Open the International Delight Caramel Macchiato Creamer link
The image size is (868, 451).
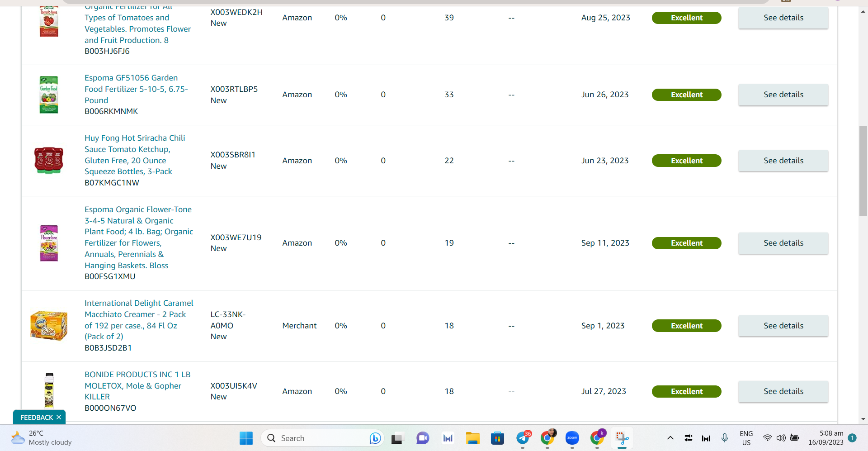pyautogui.click(x=139, y=320)
